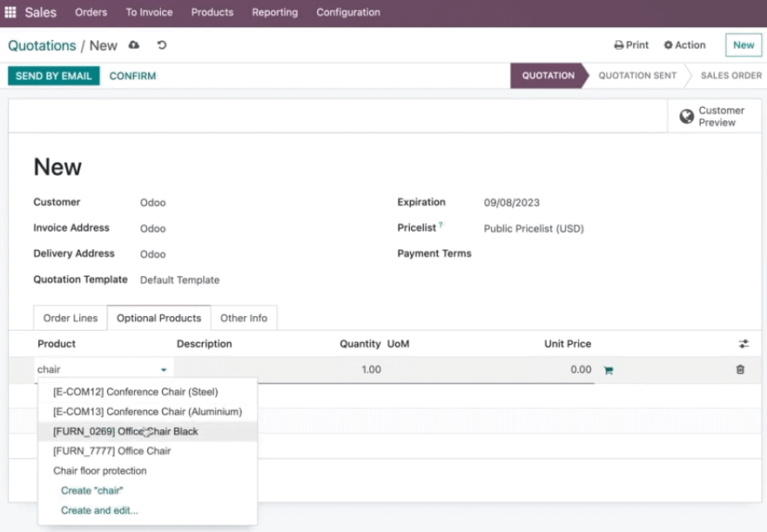This screenshot has height=532, width=767.
Task: Click the Confirm button
Action: click(132, 76)
